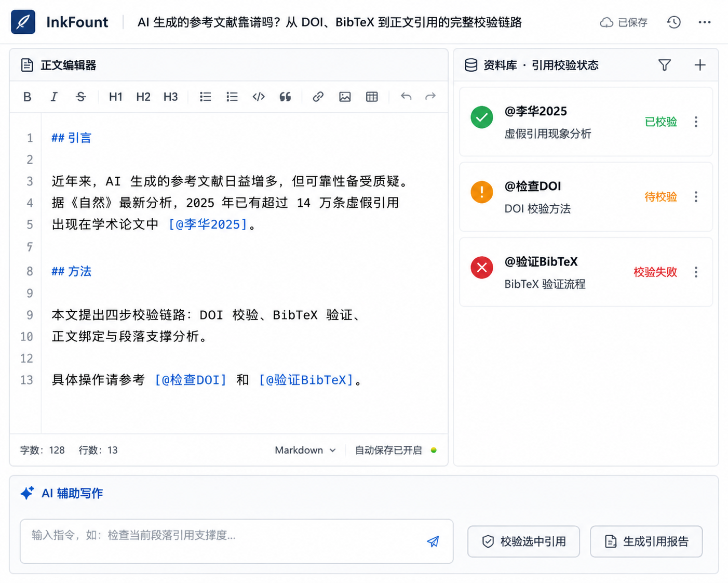Redo the last edit
Viewport: 728px width, 583px height.
[430, 97]
